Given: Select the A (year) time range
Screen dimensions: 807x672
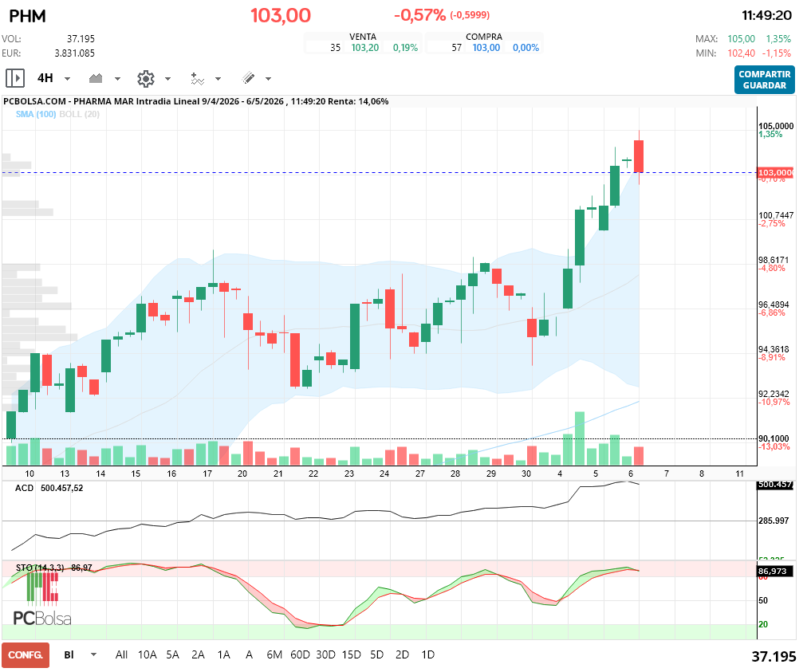Looking at the screenshot, I should pos(249,654).
